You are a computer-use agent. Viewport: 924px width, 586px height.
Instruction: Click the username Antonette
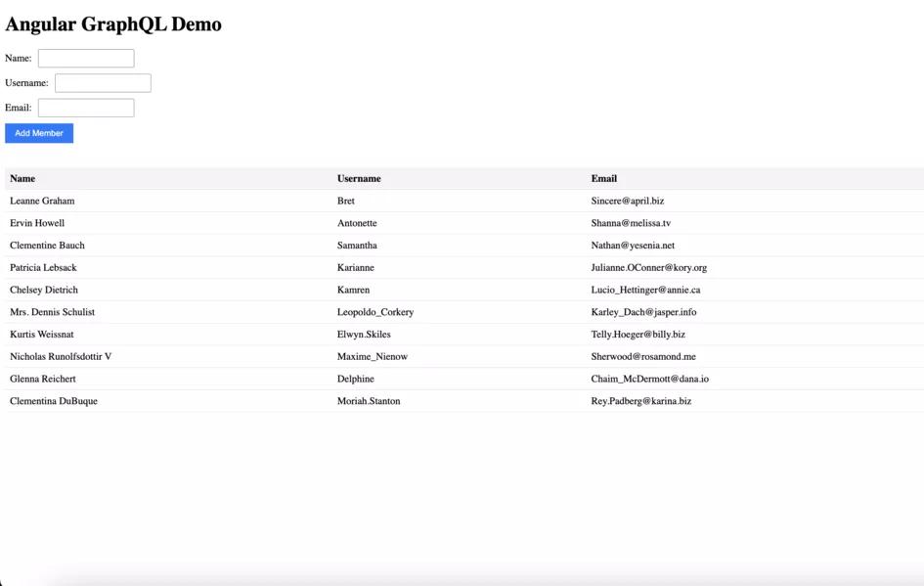(x=357, y=223)
